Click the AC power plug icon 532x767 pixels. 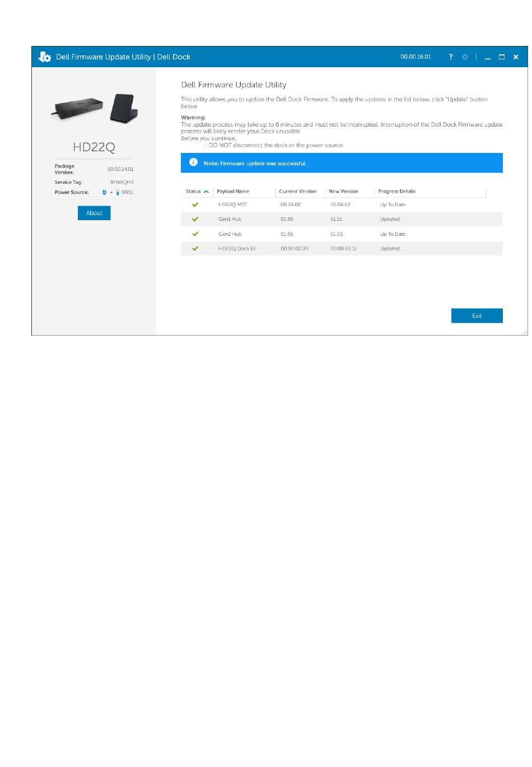click(104, 192)
